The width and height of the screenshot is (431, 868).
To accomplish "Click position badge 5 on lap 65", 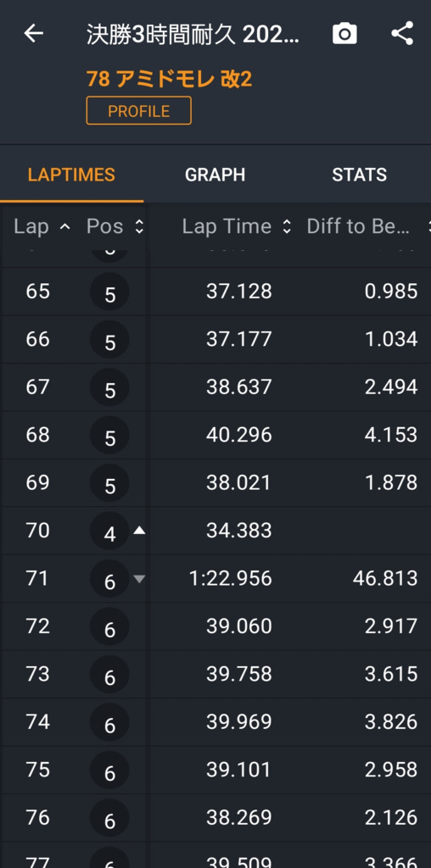I will [109, 292].
